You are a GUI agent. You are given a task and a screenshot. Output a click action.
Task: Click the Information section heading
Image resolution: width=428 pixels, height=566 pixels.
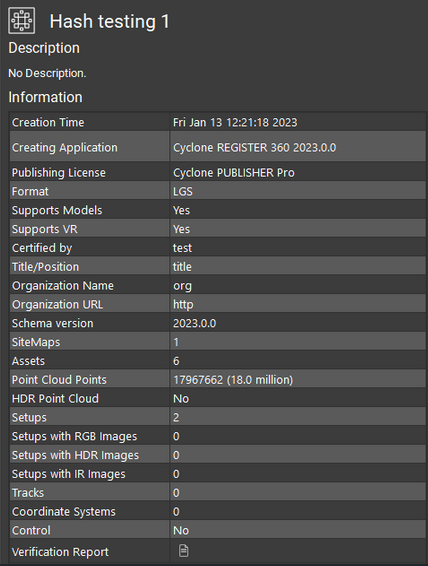[45, 97]
